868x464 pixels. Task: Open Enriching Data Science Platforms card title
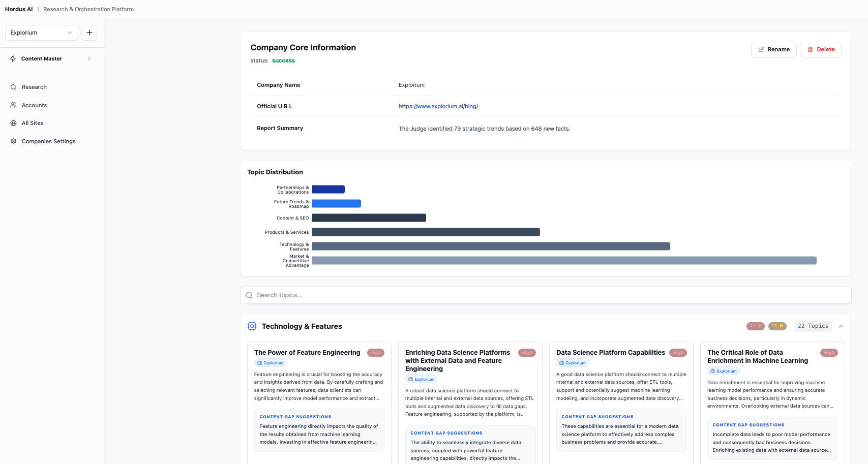pos(458,361)
